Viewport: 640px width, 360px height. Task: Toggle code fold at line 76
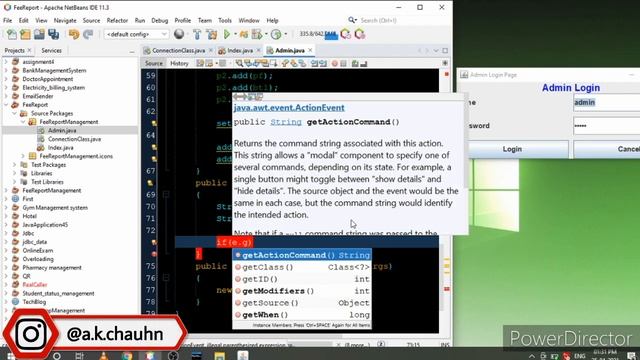click(166, 278)
